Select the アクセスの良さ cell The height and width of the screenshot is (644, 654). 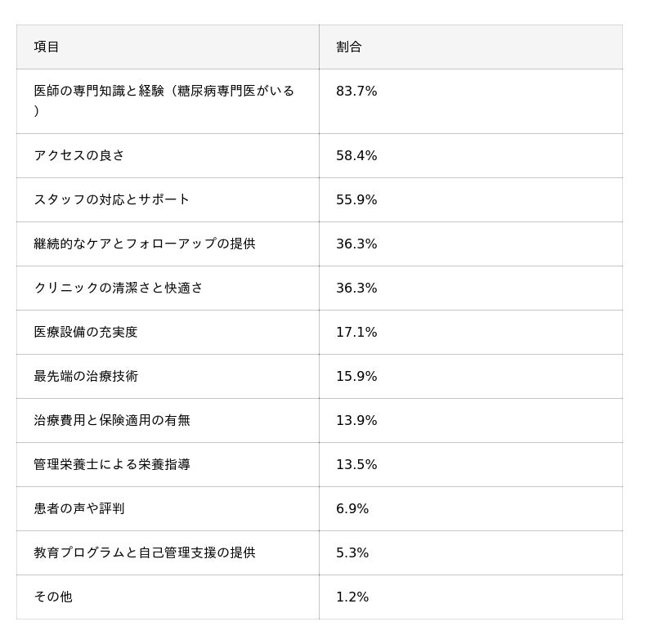tap(79, 156)
